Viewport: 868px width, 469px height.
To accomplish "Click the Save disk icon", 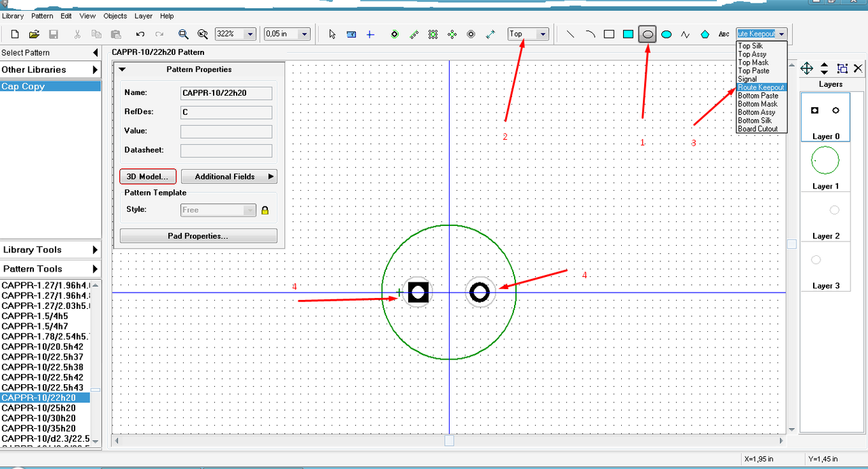I will (x=53, y=34).
